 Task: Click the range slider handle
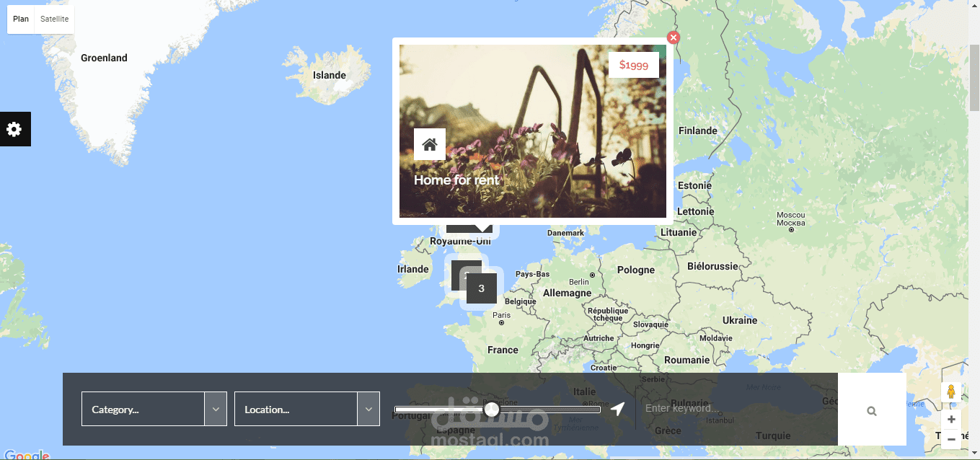point(492,410)
